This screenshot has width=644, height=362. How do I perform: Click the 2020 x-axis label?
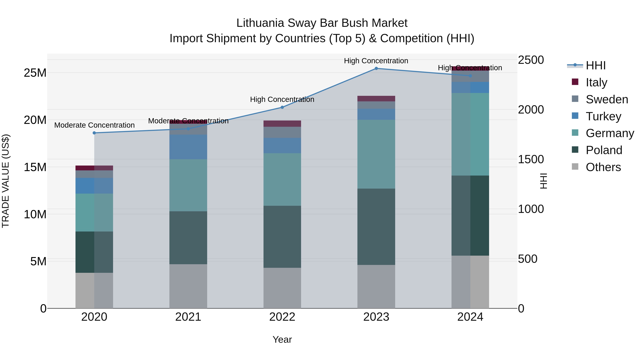(94, 317)
